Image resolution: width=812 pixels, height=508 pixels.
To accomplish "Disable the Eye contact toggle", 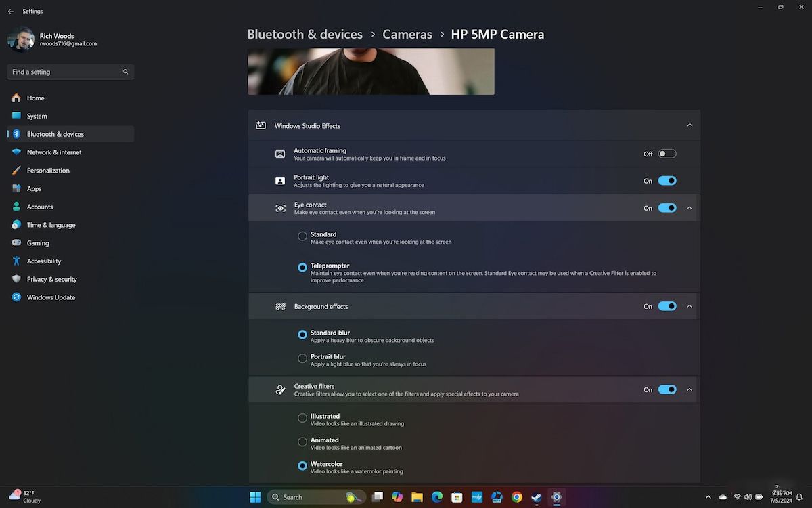I will tap(667, 208).
